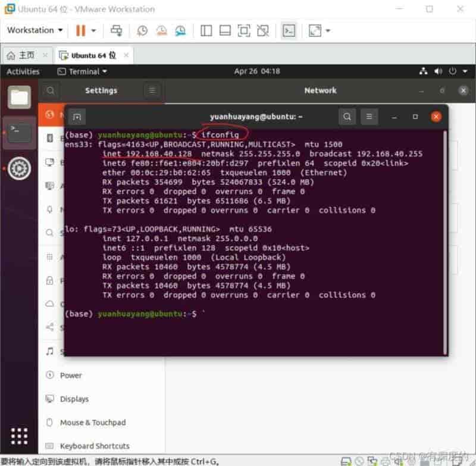Open Files from the Ubuntu dock

pyautogui.click(x=19, y=97)
